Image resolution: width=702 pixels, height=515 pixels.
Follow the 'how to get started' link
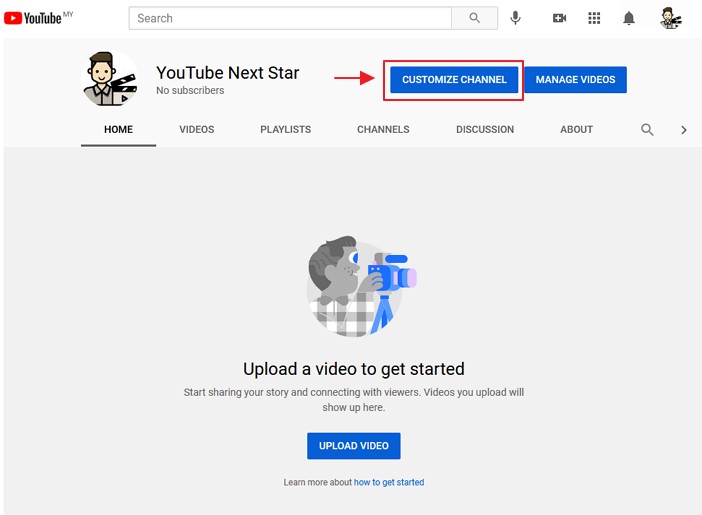coord(389,482)
